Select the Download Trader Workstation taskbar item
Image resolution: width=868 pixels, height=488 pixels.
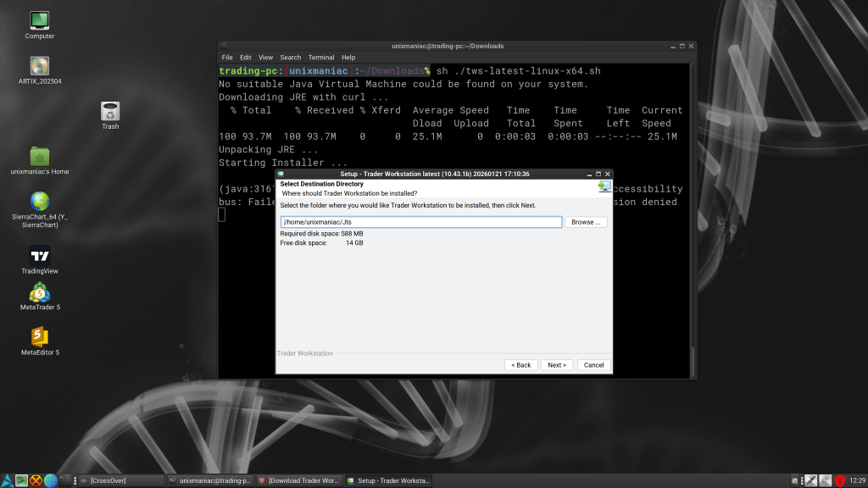point(298,480)
